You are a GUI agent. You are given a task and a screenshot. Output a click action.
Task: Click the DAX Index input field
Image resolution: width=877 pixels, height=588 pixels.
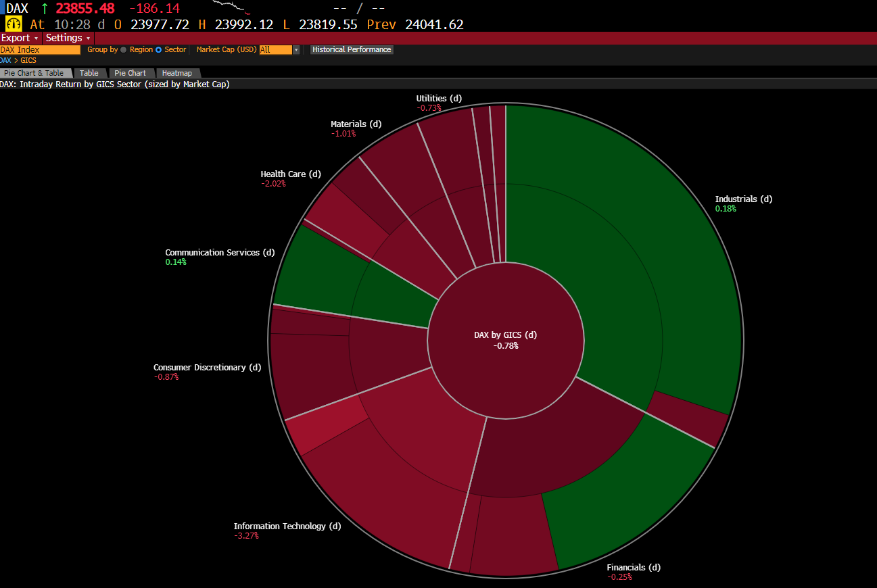pyautogui.click(x=39, y=50)
